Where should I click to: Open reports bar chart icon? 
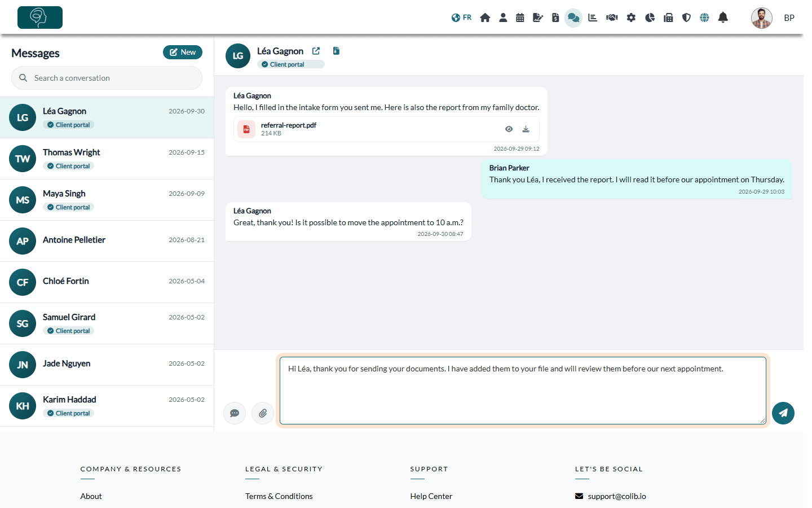point(593,17)
